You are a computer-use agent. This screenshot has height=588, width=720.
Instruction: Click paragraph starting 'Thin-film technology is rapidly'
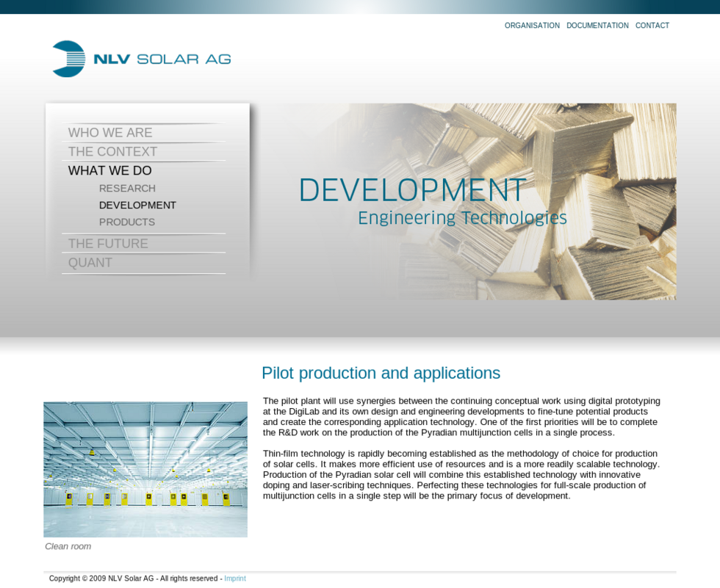point(461,475)
